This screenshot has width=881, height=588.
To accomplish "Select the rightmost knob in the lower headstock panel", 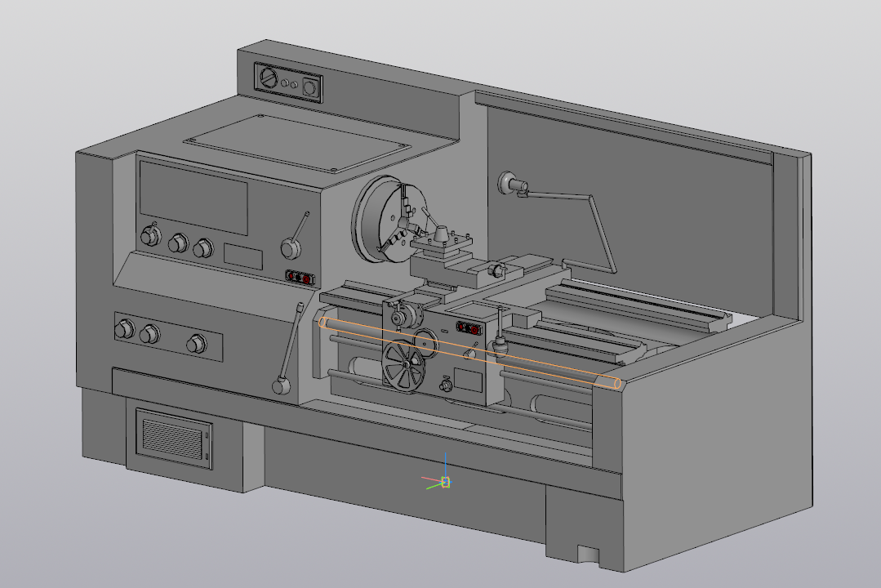I will tap(195, 344).
